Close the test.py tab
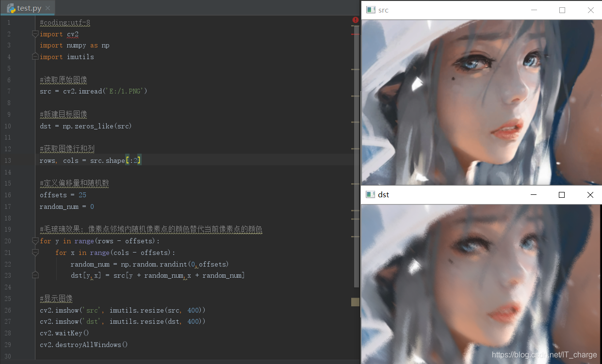Viewport: 602px width, 364px height. pos(48,8)
